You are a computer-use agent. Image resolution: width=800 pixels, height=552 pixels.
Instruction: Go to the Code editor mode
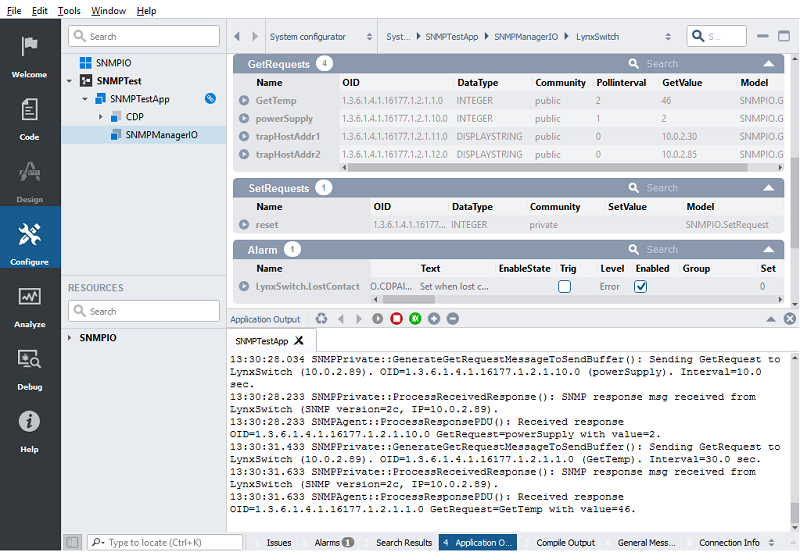30,118
